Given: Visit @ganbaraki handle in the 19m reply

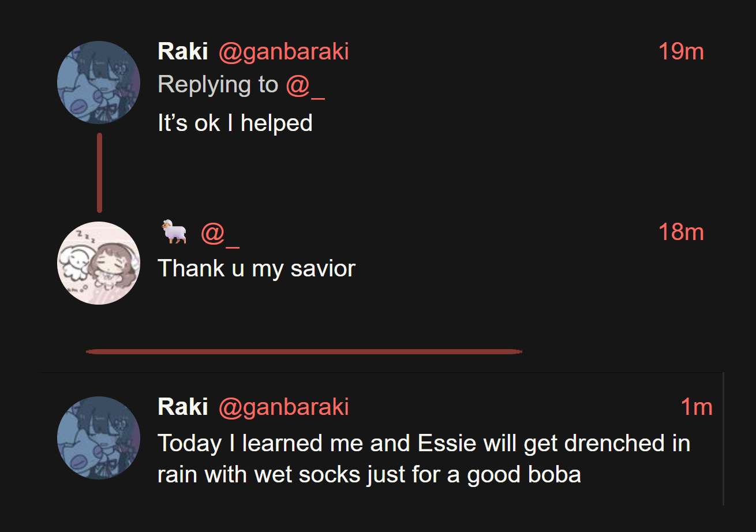Looking at the screenshot, I should tap(284, 53).
